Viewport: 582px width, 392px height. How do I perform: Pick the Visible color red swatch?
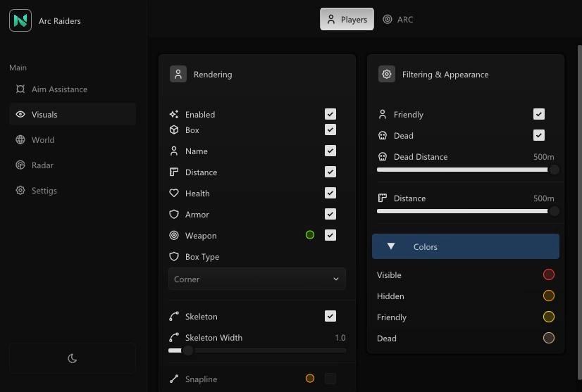(549, 275)
